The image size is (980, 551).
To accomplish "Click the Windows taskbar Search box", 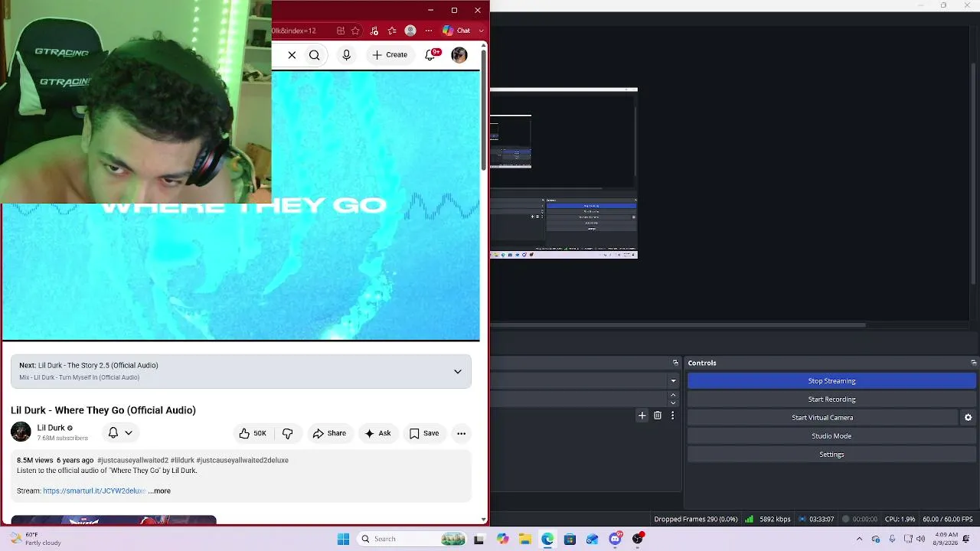I will [412, 539].
